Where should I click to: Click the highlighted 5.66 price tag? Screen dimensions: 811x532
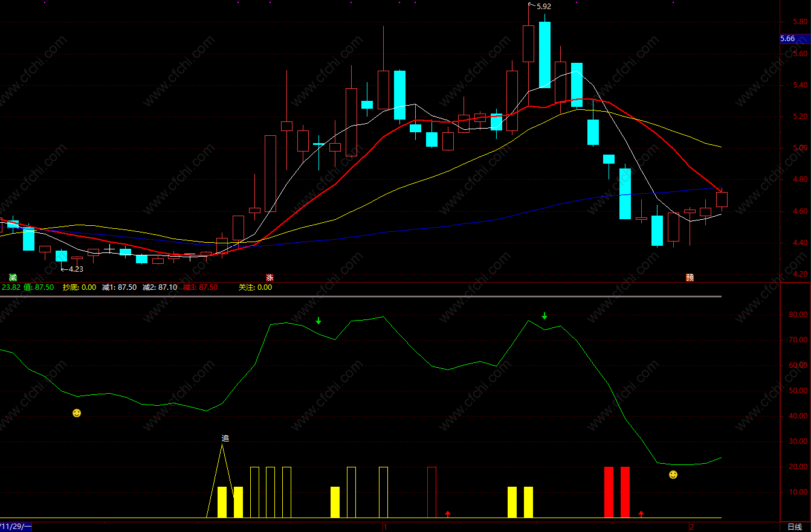tap(795, 39)
